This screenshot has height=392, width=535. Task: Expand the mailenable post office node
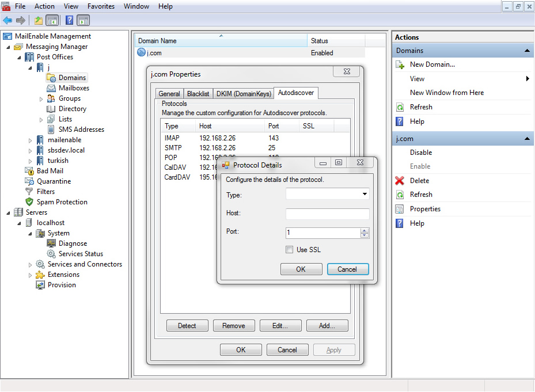point(30,140)
